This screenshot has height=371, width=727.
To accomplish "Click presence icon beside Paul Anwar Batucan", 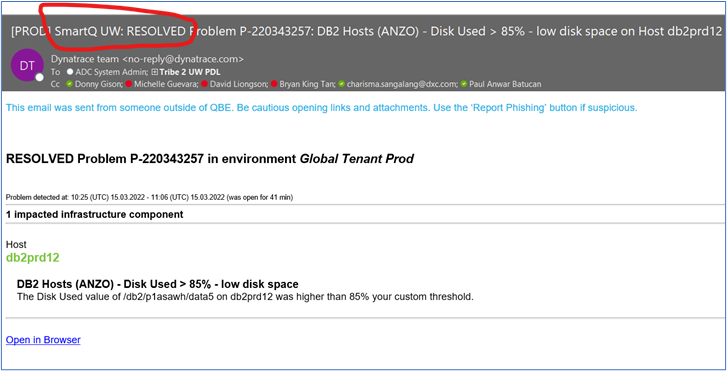I will 464,84.
